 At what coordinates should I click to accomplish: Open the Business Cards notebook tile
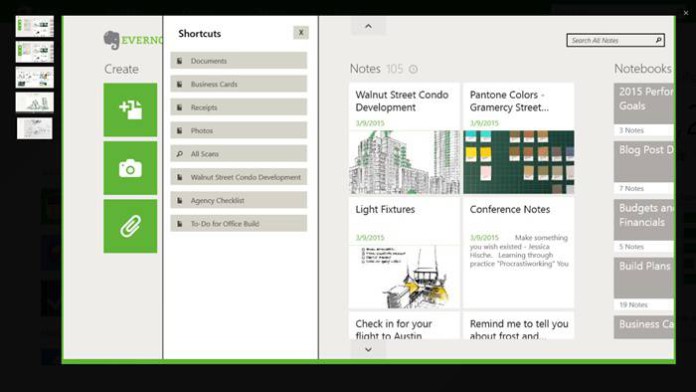644,327
